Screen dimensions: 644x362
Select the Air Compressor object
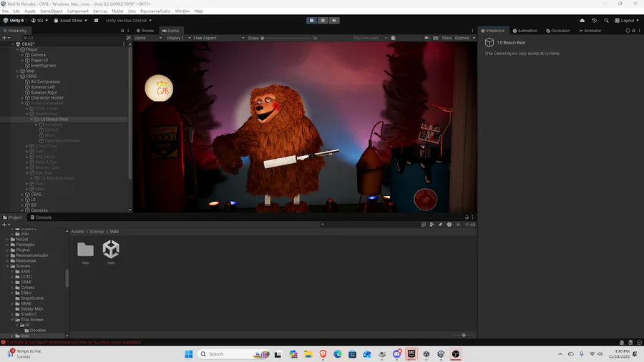pos(45,82)
